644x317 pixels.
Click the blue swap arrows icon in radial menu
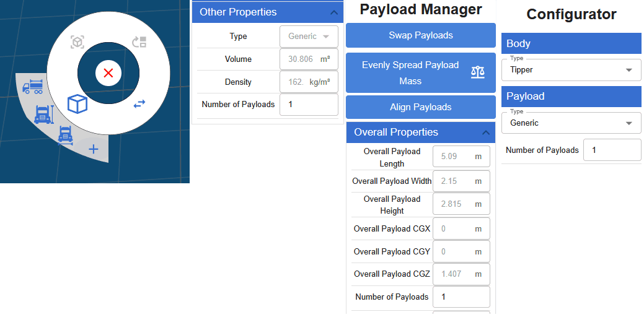[139, 104]
